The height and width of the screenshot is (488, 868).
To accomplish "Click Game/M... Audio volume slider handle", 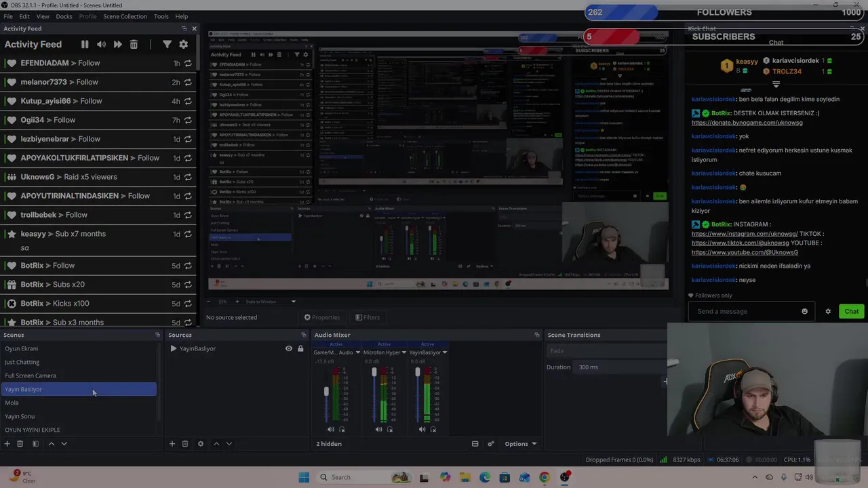I will (x=326, y=392).
